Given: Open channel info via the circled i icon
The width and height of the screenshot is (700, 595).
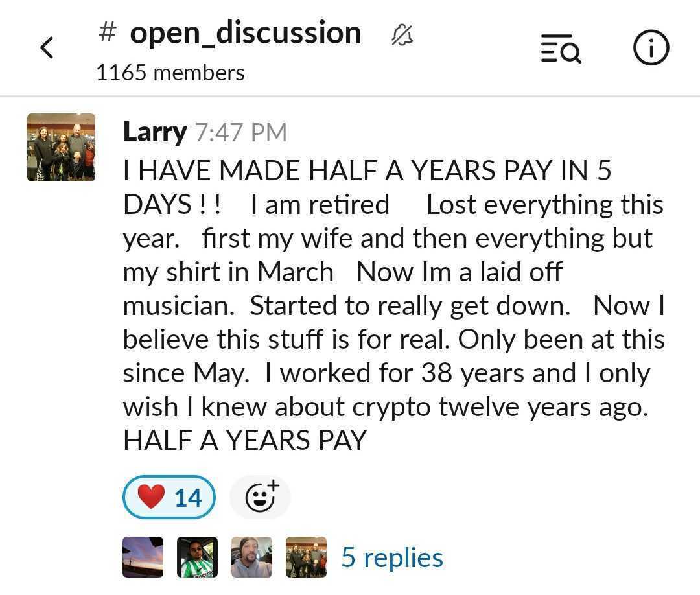Looking at the screenshot, I should click(650, 49).
